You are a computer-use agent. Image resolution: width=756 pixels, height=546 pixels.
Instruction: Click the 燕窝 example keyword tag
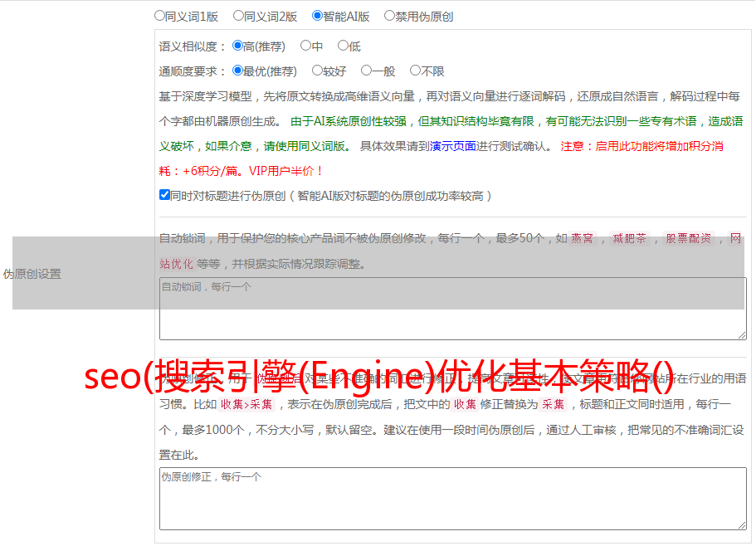tap(583, 239)
